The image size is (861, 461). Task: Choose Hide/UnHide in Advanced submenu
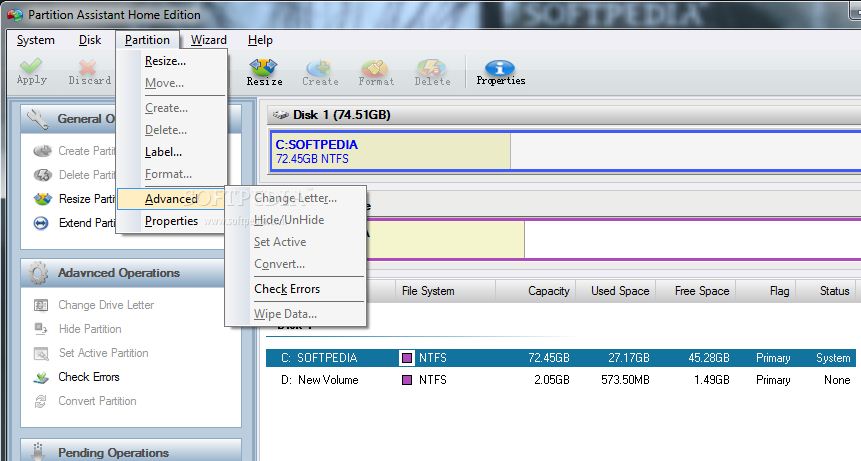[x=295, y=220]
